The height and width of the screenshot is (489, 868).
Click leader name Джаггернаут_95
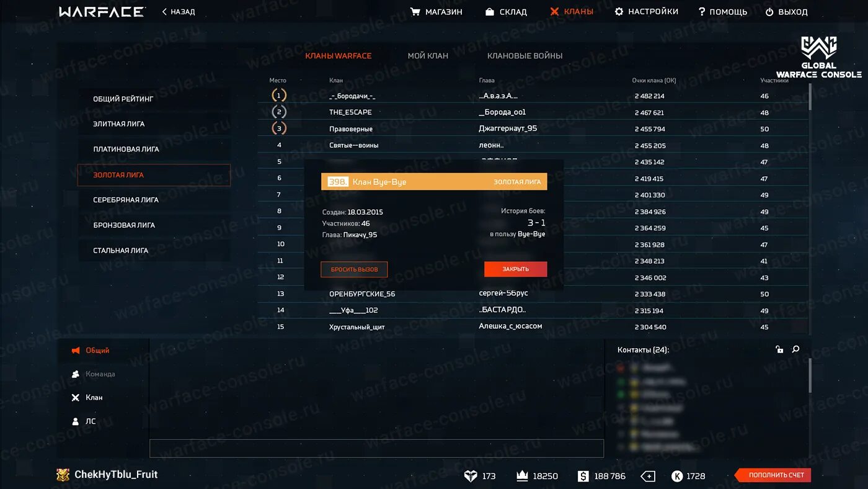(508, 128)
